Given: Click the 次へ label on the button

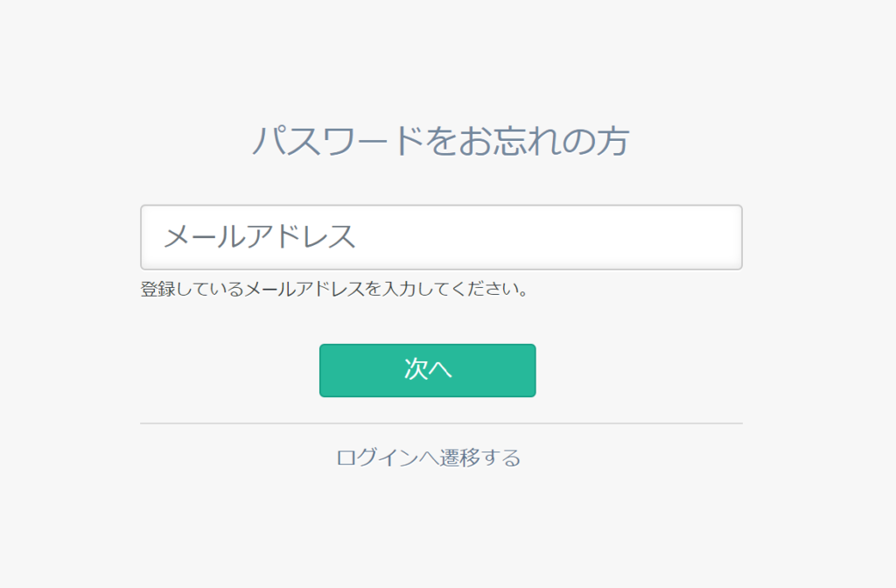Looking at the screenshot, I should coord(428,369).
